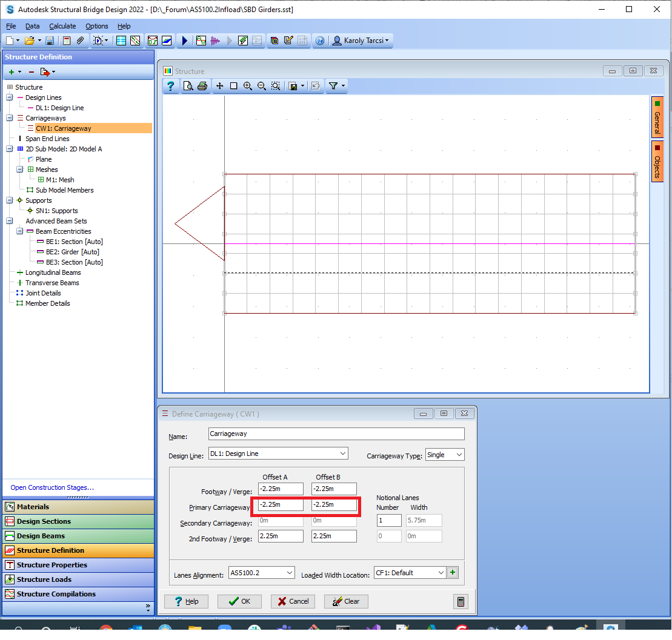Viewport: 672px width, 640px height.
Task: Click the Save icon on the main toolbar
Action: pos(49,40)
